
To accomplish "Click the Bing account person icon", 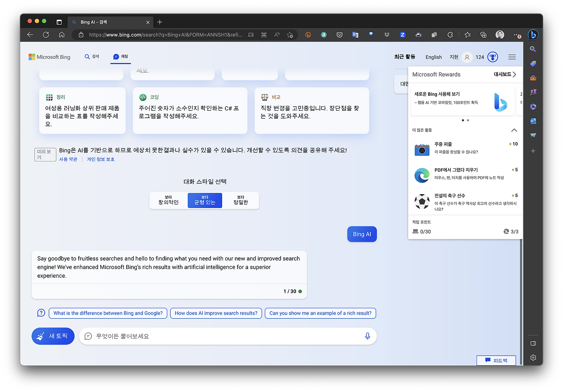I will point(467,57).
